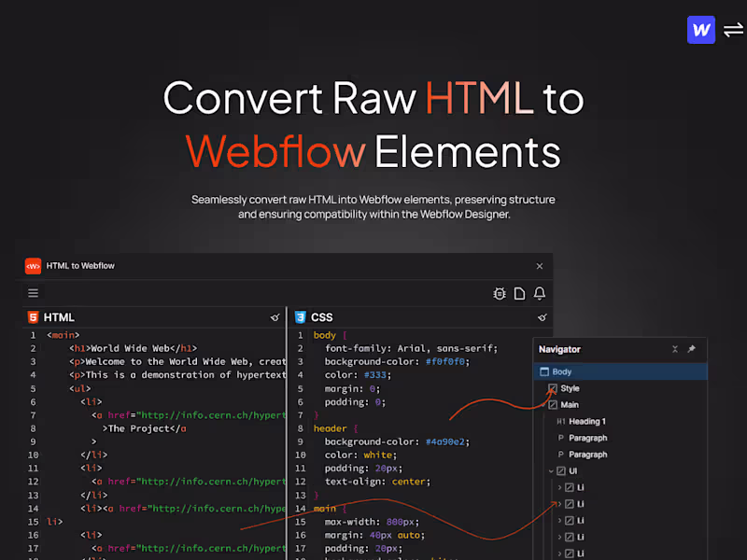Click the bug report icon

coord(500,293)
